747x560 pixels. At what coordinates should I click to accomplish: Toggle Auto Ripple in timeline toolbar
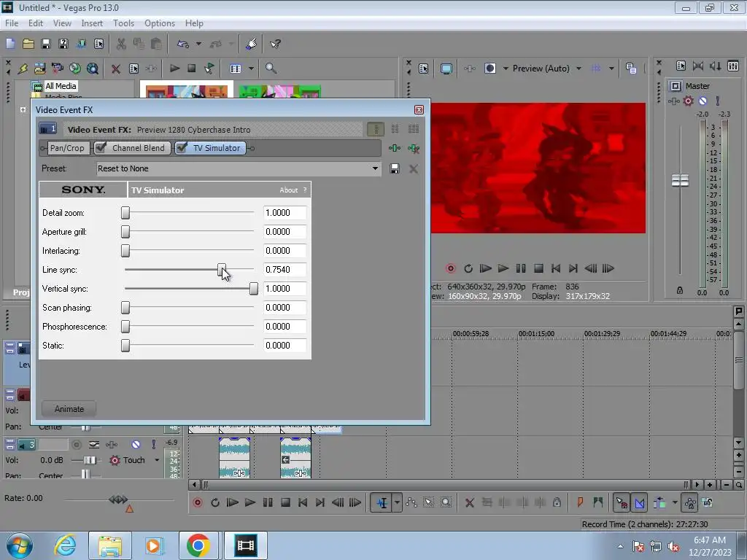[659, 502]
